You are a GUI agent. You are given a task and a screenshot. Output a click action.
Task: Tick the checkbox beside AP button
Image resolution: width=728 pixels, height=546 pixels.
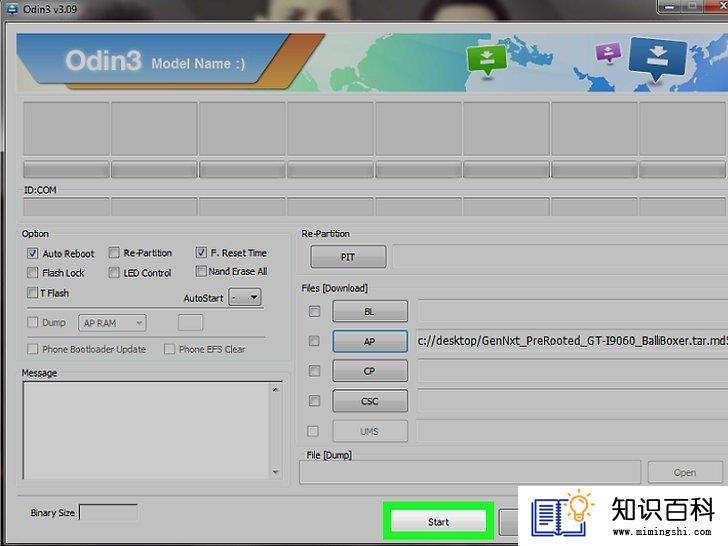click(314, 341)
